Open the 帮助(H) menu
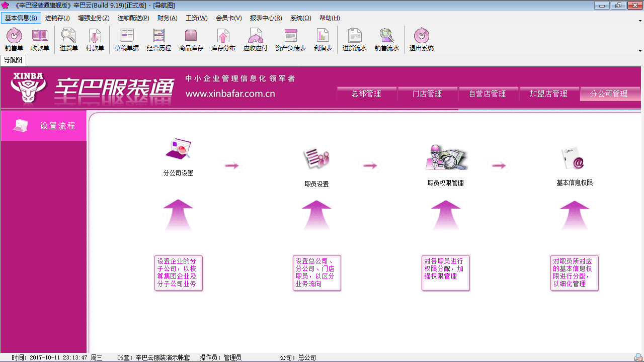 point(330,18)
